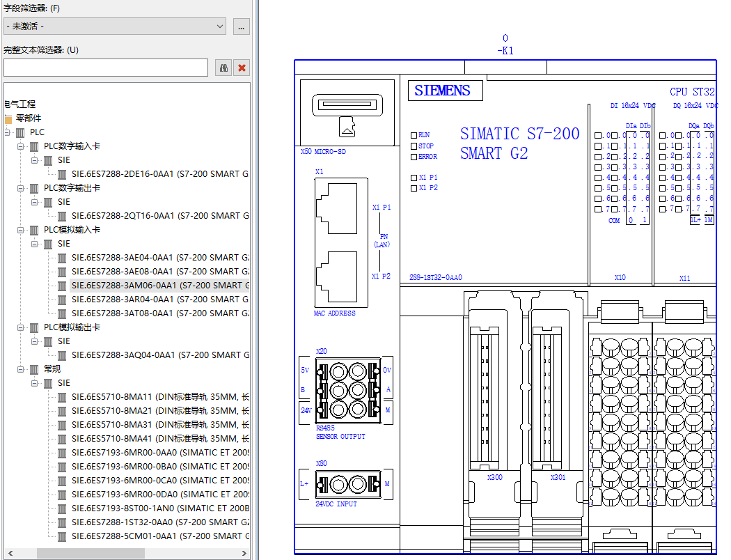Click the ERROR indicator box on the PLC

[414, 157]
